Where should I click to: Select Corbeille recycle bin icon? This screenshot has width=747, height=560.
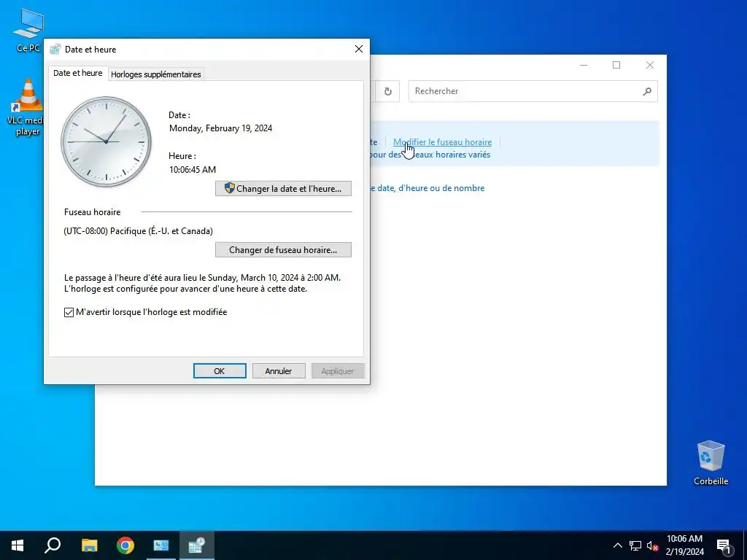(711, 462)
